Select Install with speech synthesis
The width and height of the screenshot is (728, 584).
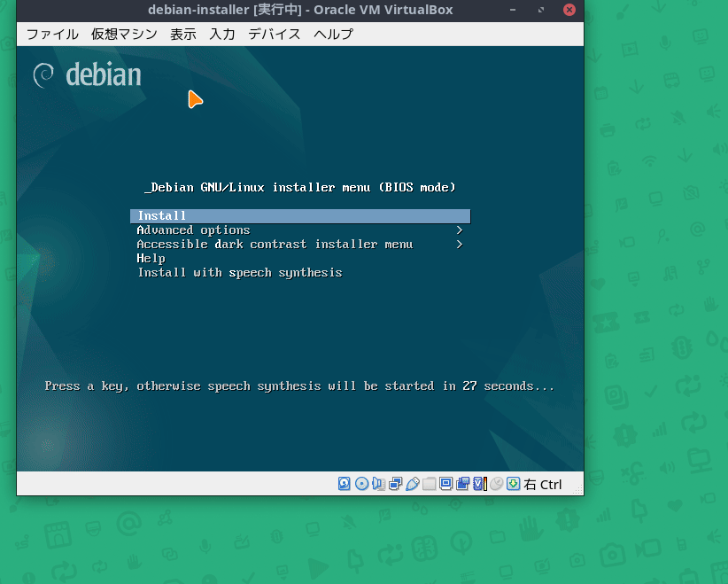(x=300, y=273)
